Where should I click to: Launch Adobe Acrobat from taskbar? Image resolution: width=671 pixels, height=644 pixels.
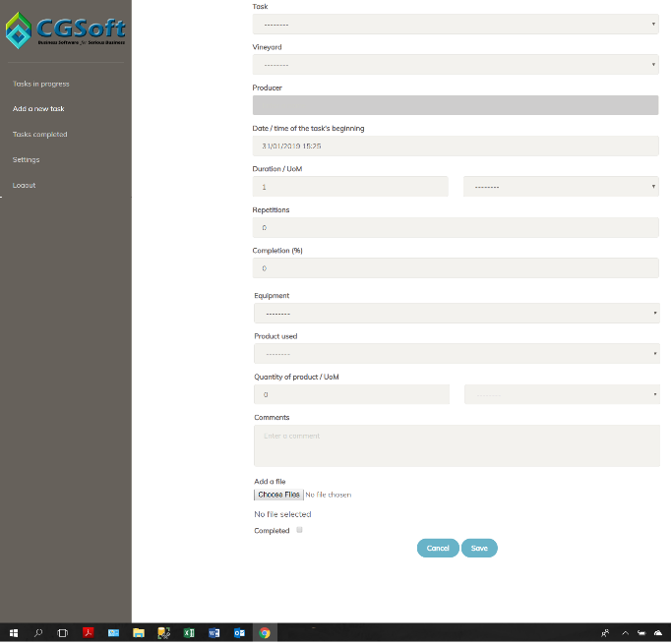click(89, 633)
